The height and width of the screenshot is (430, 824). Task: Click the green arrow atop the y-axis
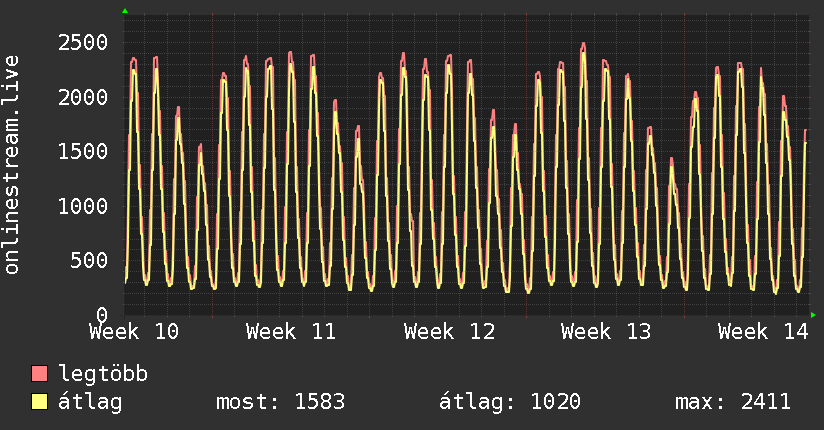(x=125, y=11)
